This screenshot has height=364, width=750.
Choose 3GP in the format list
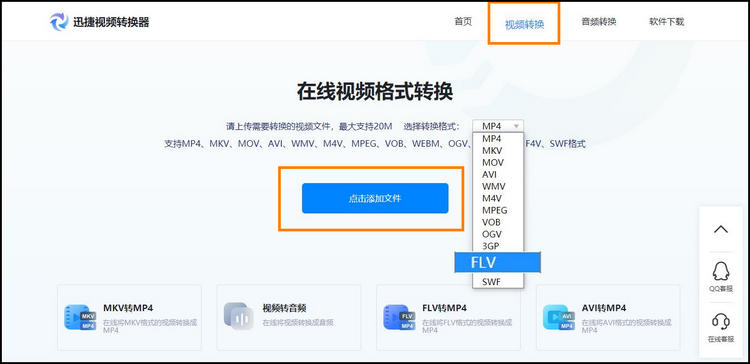(x=491, y=246)
